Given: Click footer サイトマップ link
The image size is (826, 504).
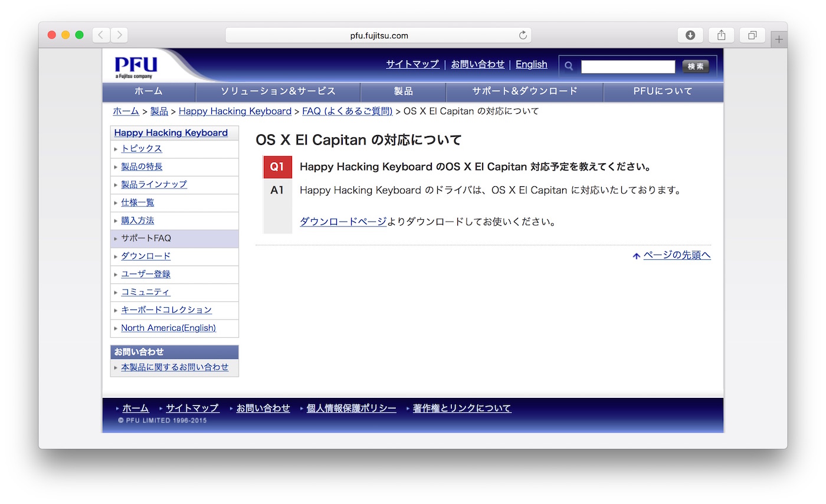Looking at the screenshot, I should point(192,408).
